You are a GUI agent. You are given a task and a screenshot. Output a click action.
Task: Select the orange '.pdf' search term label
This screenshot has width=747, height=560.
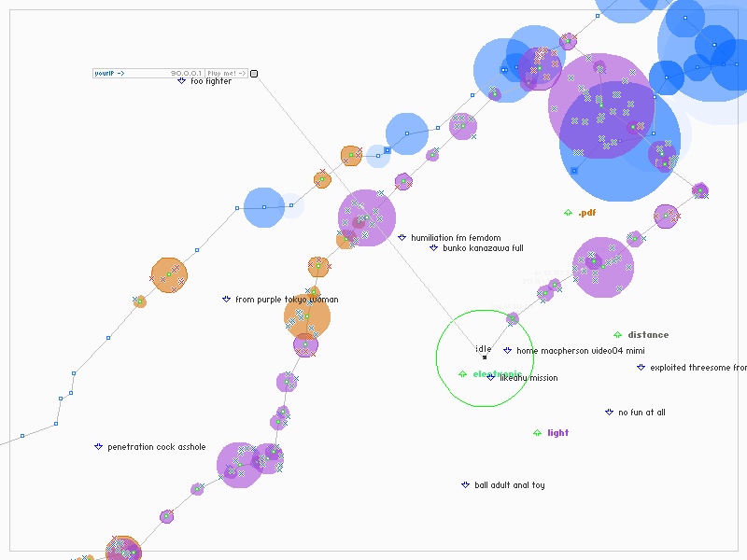586,213
